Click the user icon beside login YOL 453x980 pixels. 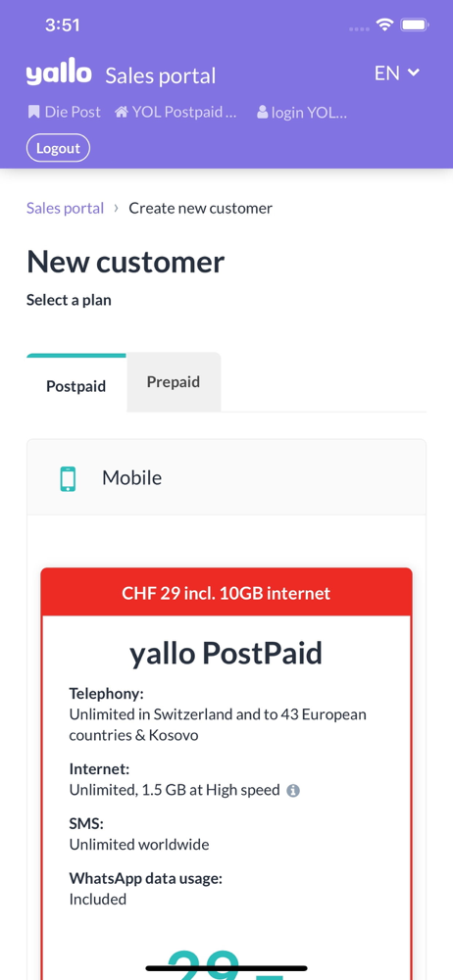[262, 112]
